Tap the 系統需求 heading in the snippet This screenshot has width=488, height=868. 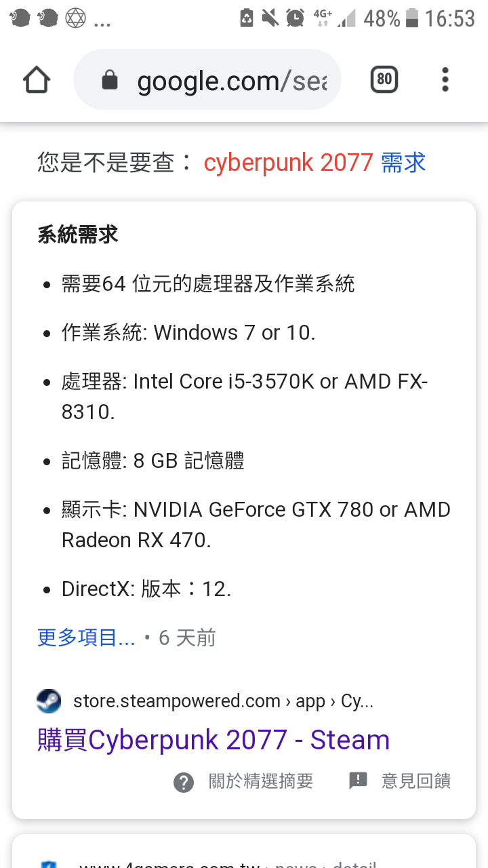[78, 235]
